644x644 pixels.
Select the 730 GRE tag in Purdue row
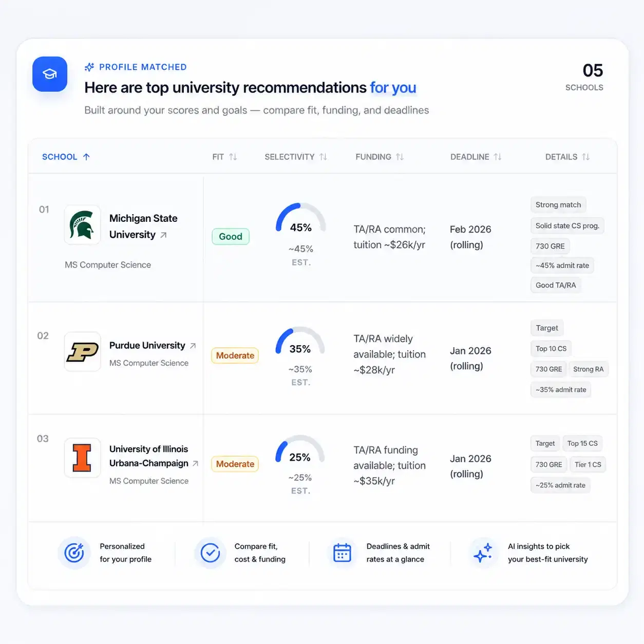(x=548, y=369)
